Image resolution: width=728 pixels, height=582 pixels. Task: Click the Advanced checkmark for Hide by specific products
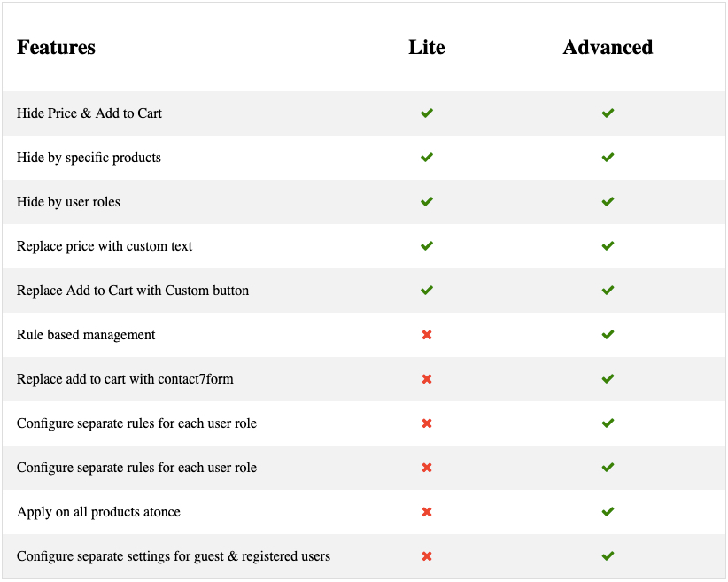pos(608,158)
